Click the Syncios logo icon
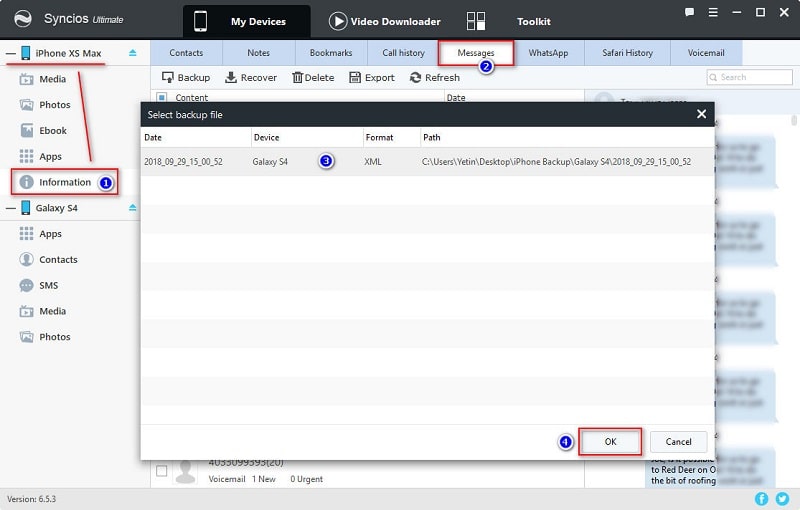 click(x=22, y=19)
